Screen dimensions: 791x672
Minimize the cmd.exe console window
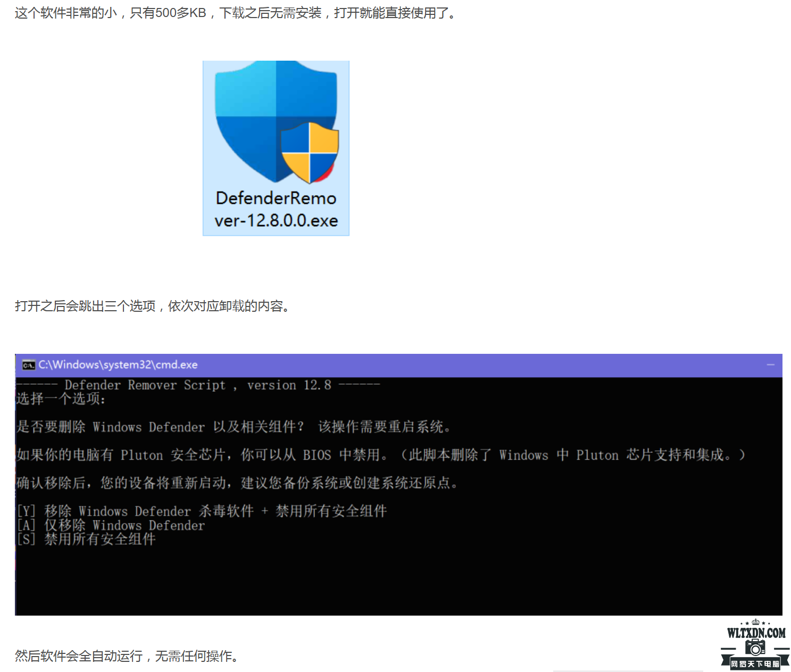pos(770,365)
